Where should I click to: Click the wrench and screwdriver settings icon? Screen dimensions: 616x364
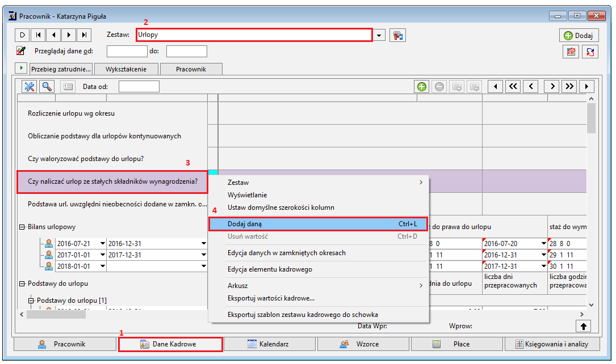click(29, 86)
